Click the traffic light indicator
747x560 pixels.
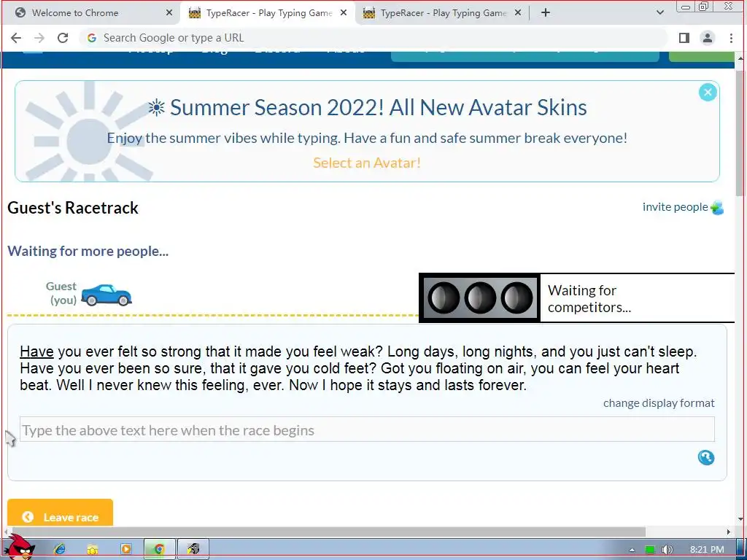pyautogui.click(x=480, y=298)
